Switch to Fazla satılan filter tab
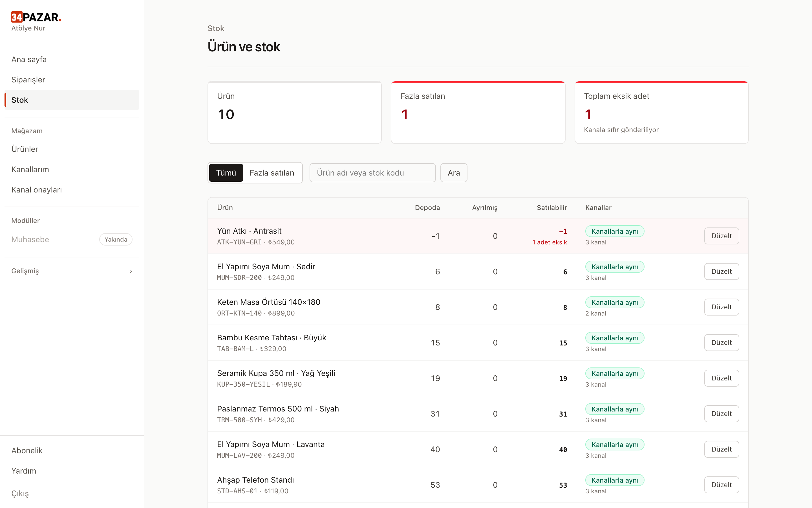The width and height of the screenshot is (812, 508). click(x=272, y=173)
